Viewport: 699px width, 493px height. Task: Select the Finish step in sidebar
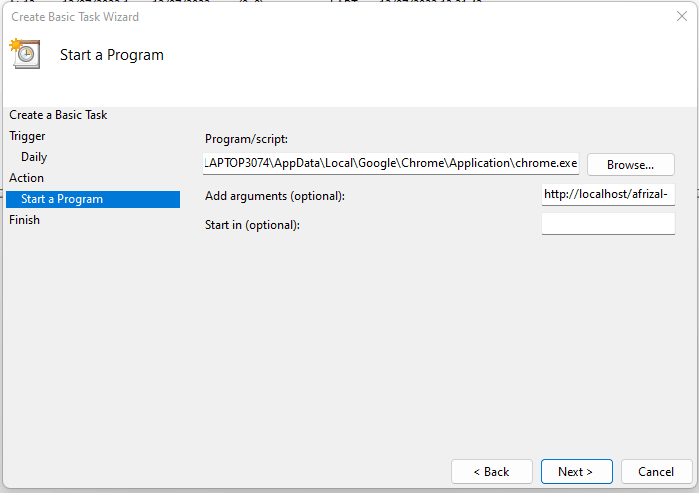[25, 220]
